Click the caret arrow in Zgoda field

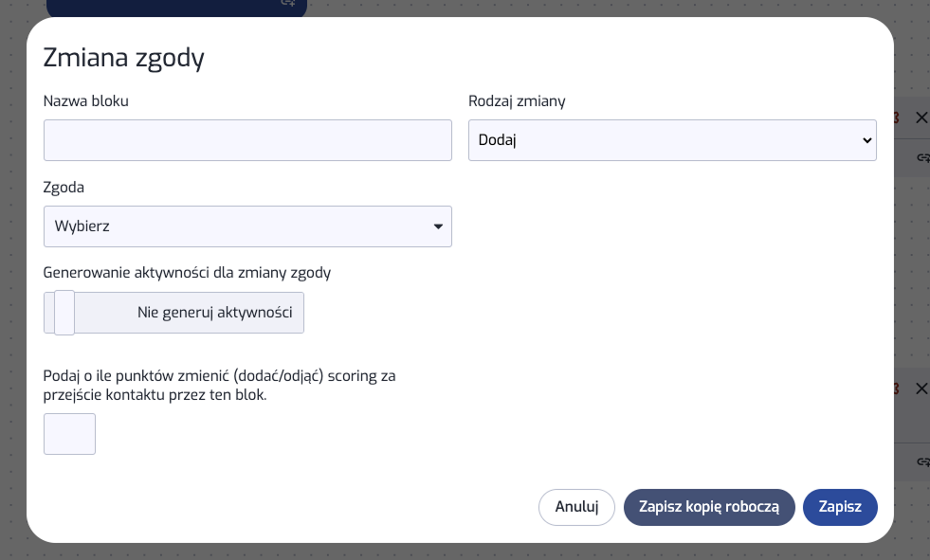(438, 226)
